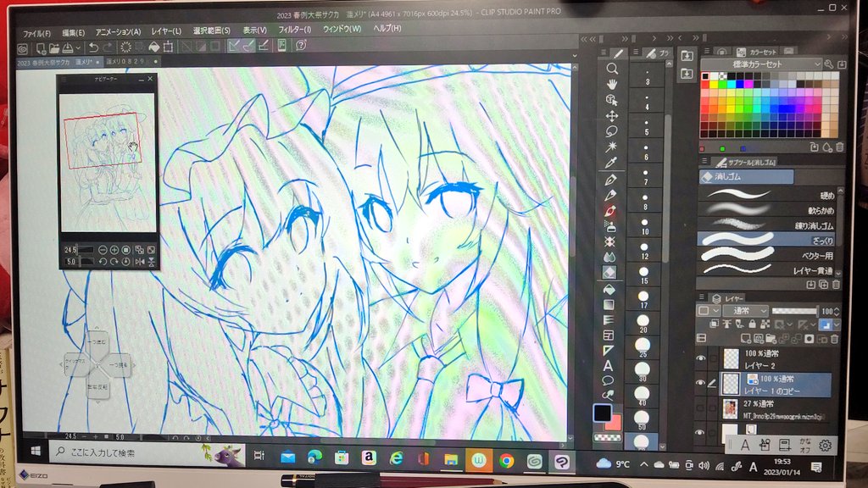The height and width of the screenshot is (488, 868).
Task: Toggle Lock transparent pixels checker icon
Action: [x=765, y=324]
